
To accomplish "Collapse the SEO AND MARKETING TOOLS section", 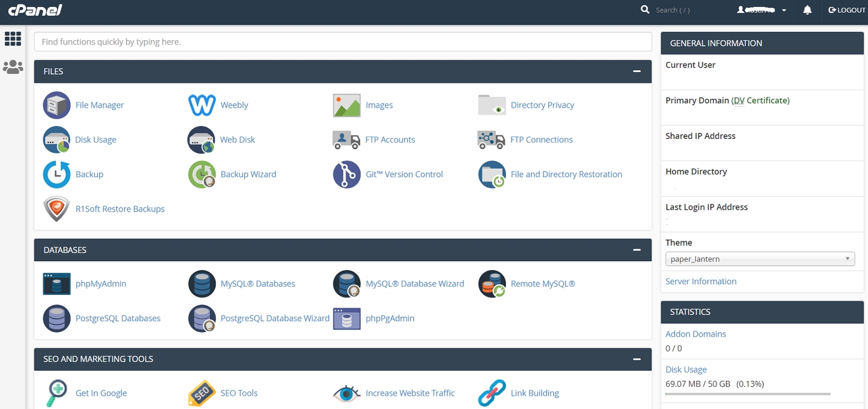I will tap(636, 359).
